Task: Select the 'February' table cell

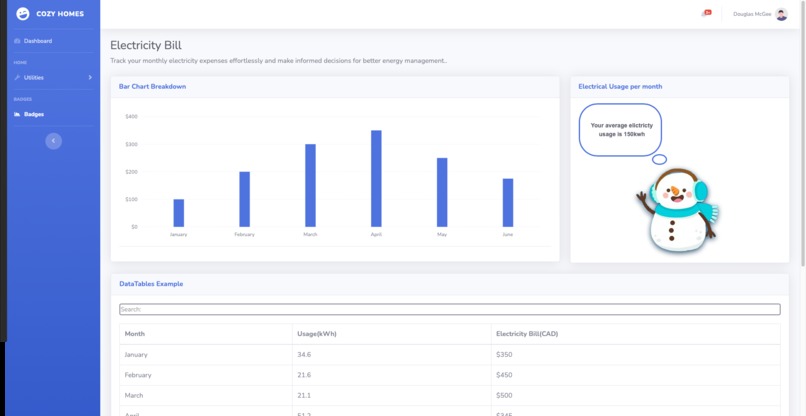Action: pos(206,375)
